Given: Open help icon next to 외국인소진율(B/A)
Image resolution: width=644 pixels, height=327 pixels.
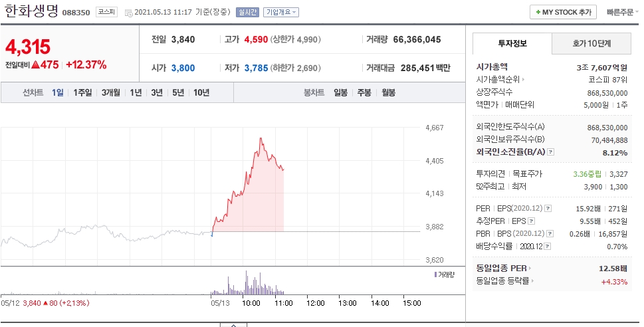Looking at the screenshot, I should coord(551,152).
